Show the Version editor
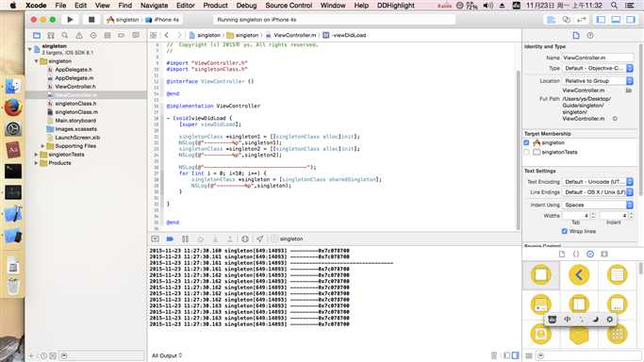644x362 pixels. coord(582,19)
